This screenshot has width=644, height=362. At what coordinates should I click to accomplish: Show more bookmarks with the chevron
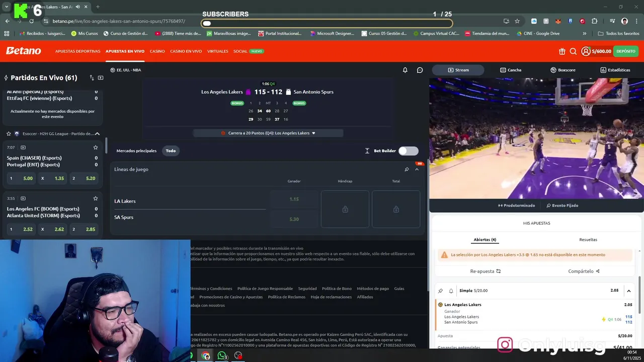(584, 34)
